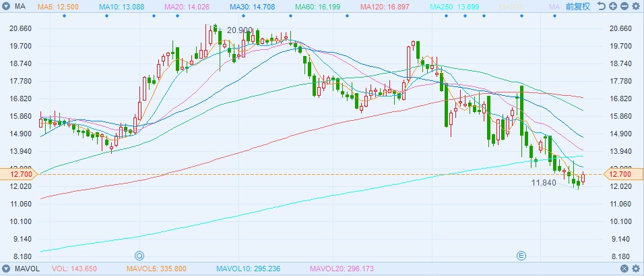
Task: Click right axis label 8.180
Action: [x=621, y=256]
